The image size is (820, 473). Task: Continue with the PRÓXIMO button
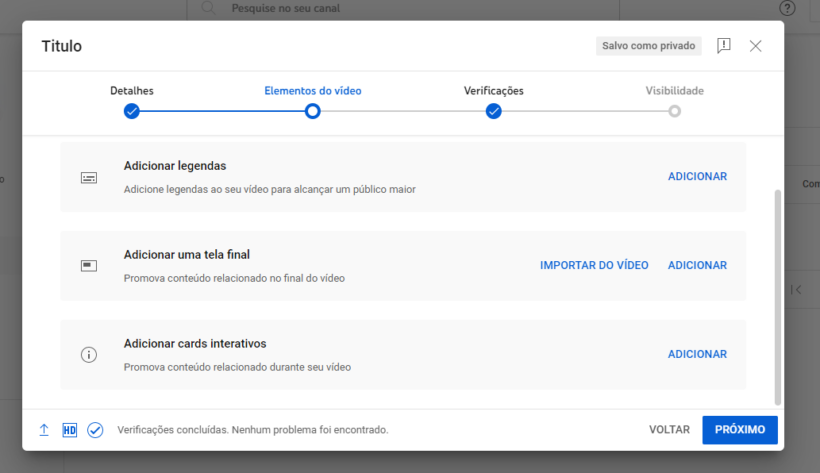[740, 430]
